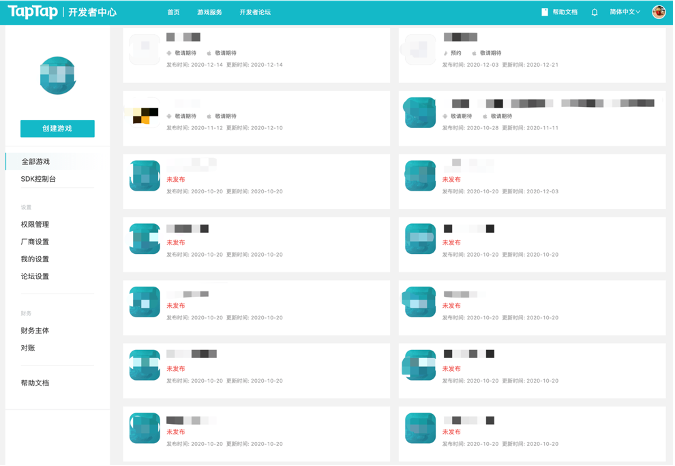Go to 开发者论坛 in the top bar
The height and width of the screenshot is (466, 675).
[255, 12]
